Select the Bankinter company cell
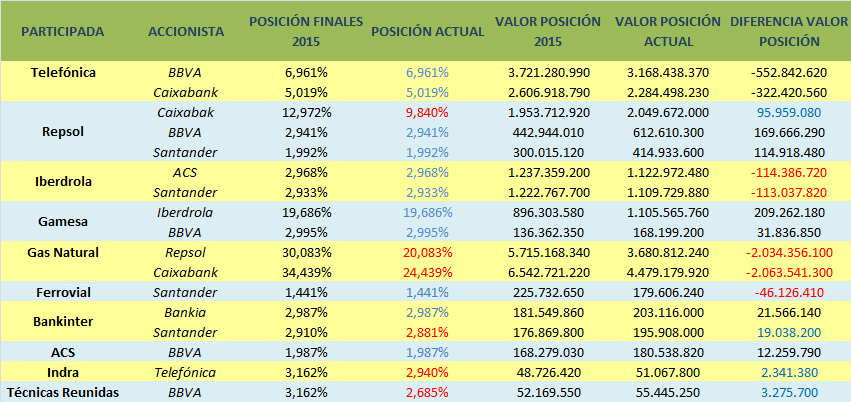851x402 pixels. [62, 321]
